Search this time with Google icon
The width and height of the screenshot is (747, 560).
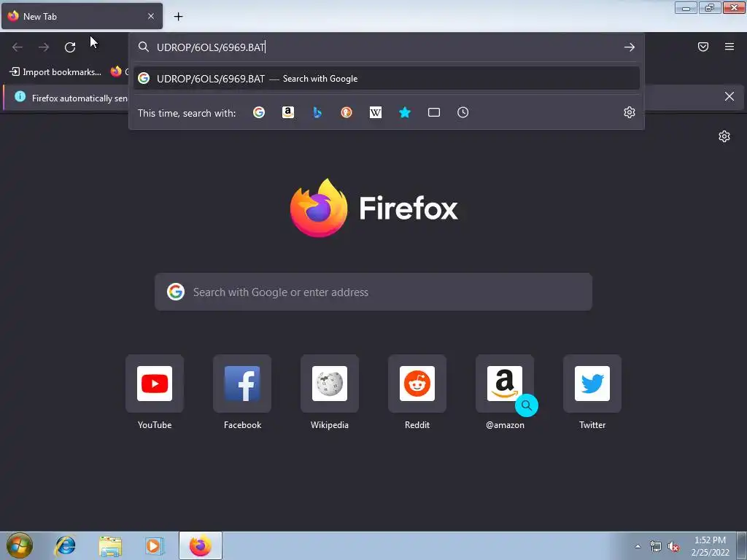[259, 112]
